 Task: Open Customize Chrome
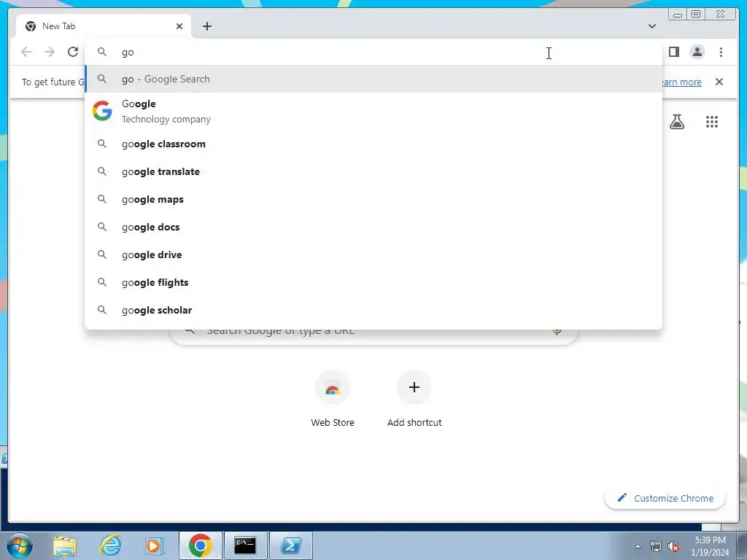click(665, 498)
